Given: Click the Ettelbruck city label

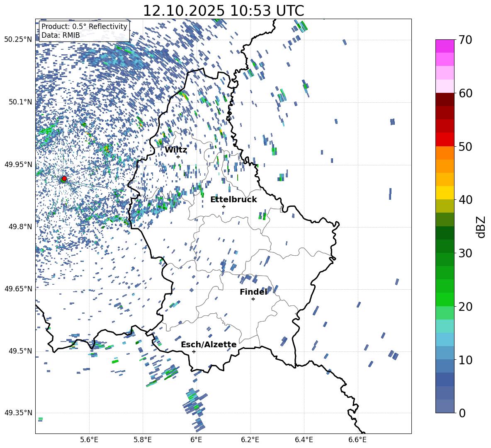Looking at the screenshot, I should [x=233, y=200].
